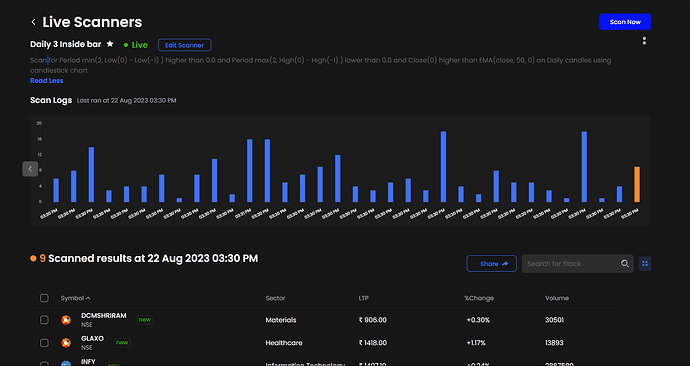Screen dimensions: 690x366
Task: Tick the select-all checkbox in header
Action: (x=44, y=298)
